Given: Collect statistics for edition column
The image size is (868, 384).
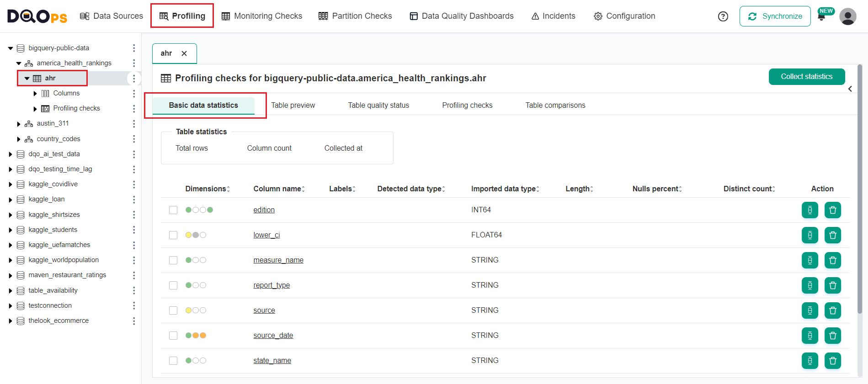Looking at the screenshot, I should click(x=810, y=210).
